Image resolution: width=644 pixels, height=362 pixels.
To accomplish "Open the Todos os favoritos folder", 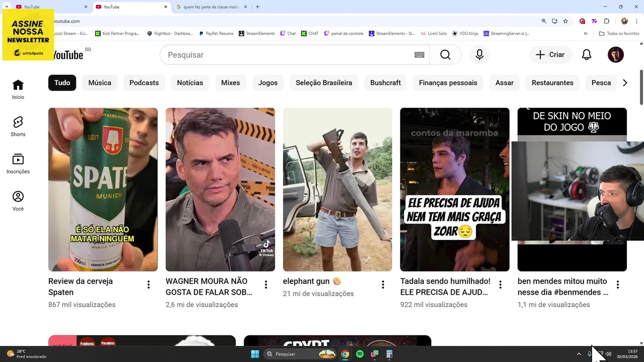I will point(619,34).
